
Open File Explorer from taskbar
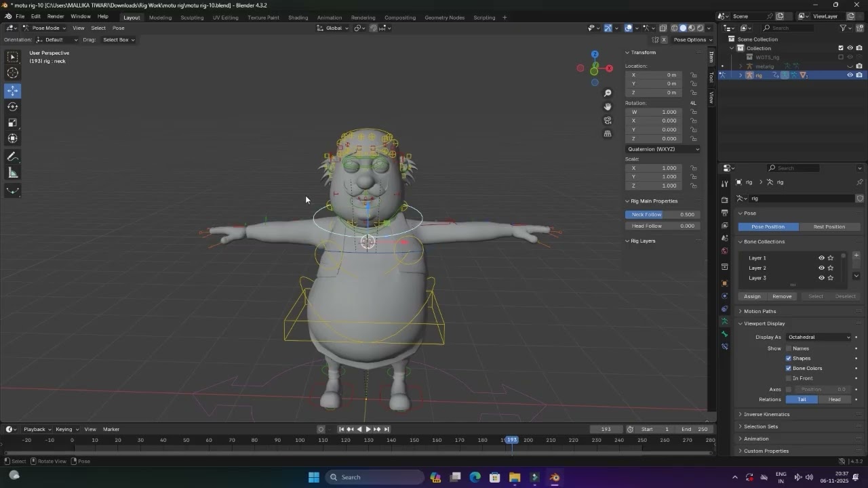[x=515, y=477]
